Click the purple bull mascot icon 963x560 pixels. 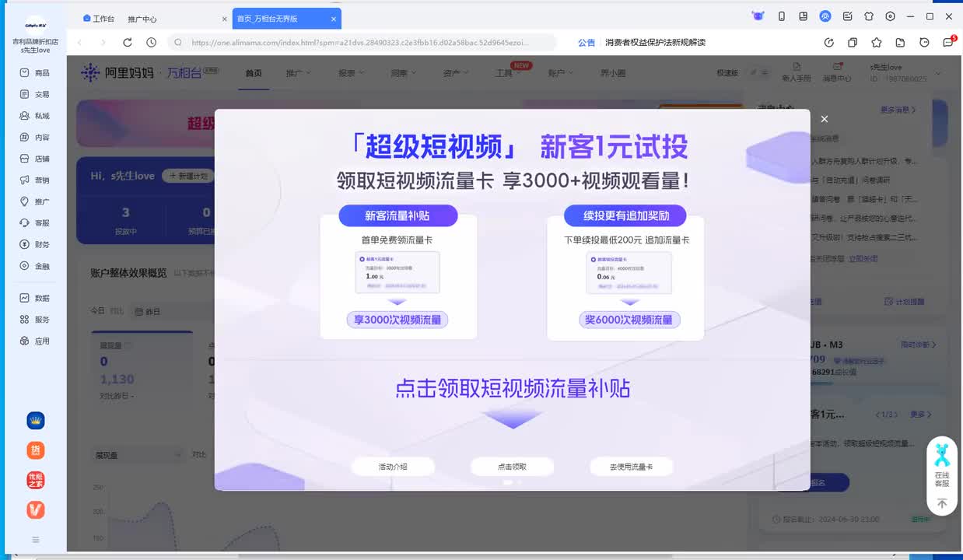coord(758,16)
